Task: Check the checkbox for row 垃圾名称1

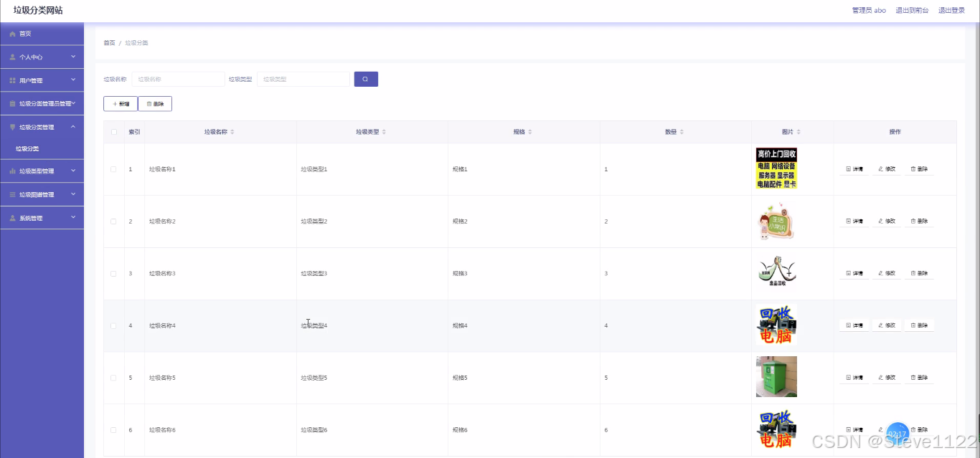Action: coord(112,168)
